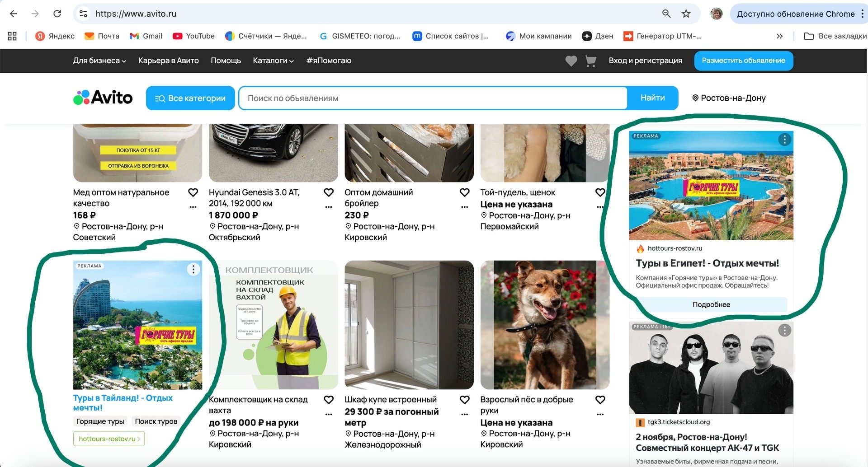This screenshot has height=467, width=868.
Task: Click the Avito shopping cart icon
Action: pyautogui.click(x=590, y=61)
